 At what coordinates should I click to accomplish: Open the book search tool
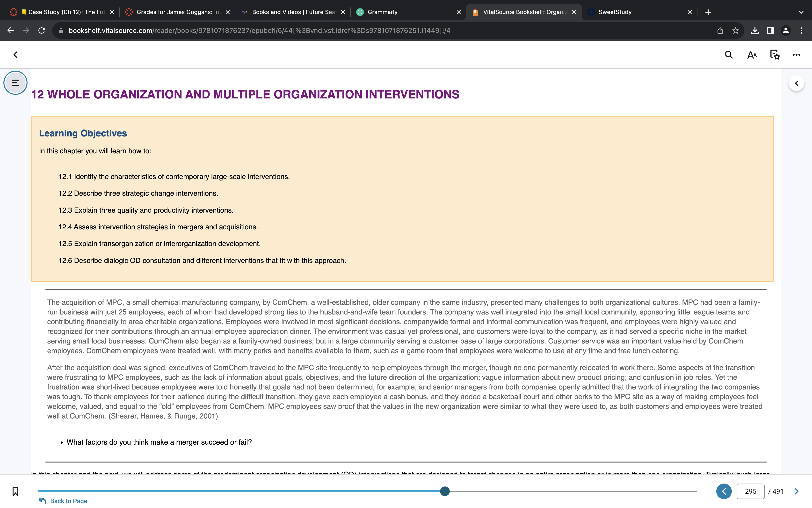pos(728,55)
